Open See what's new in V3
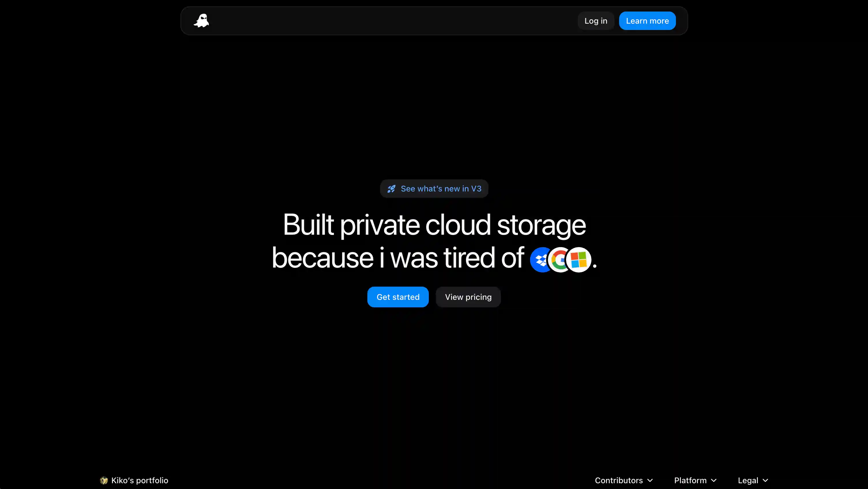This screenshot has height=489, width=868. (x=434, y=189)
